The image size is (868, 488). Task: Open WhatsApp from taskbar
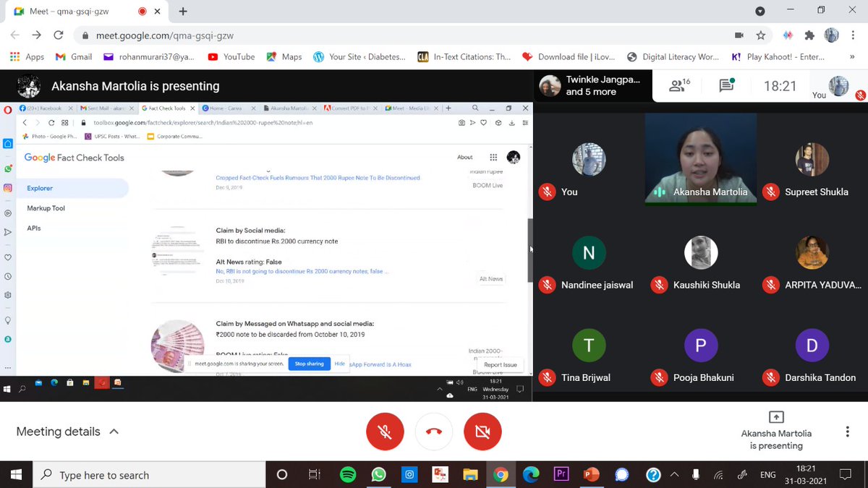click(x=378, y=475)
